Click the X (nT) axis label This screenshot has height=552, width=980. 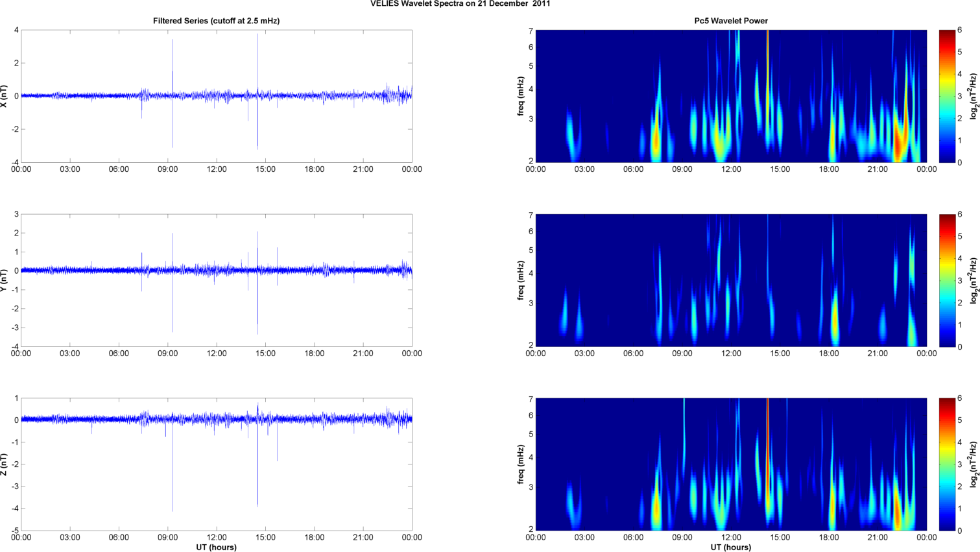(x=5, y=96)
